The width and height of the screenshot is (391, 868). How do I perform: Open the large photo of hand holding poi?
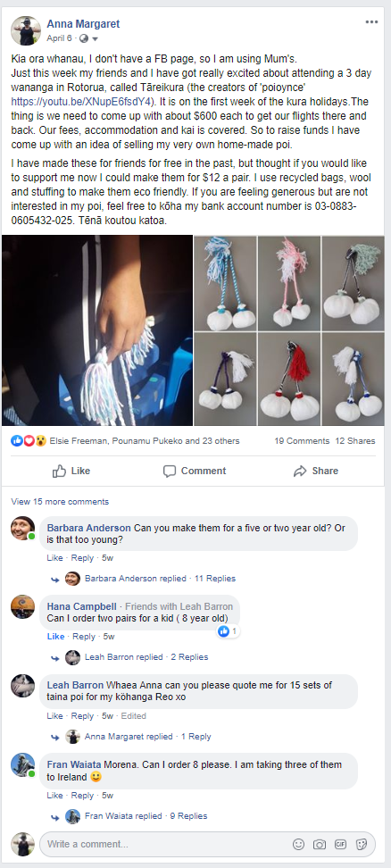[96, 330]
